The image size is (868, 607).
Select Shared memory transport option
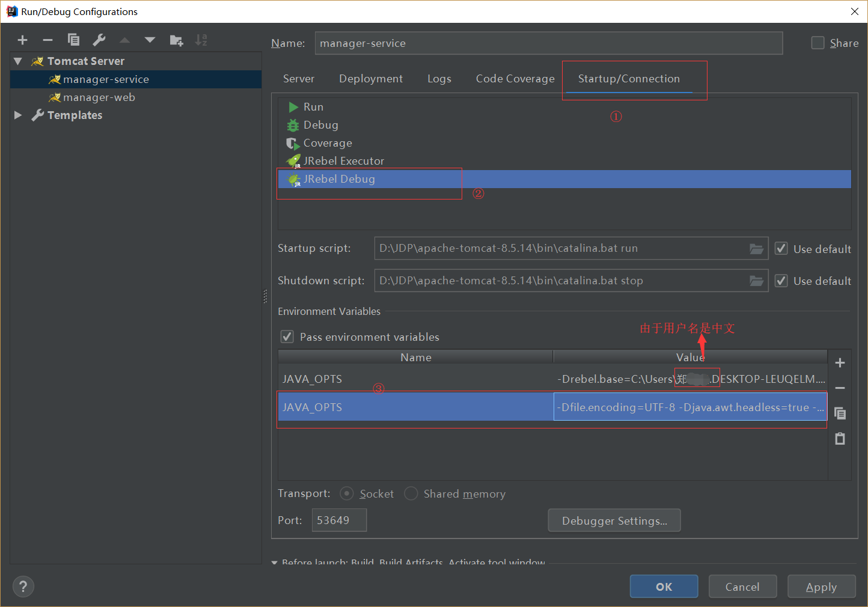click(x=411, y=493)
